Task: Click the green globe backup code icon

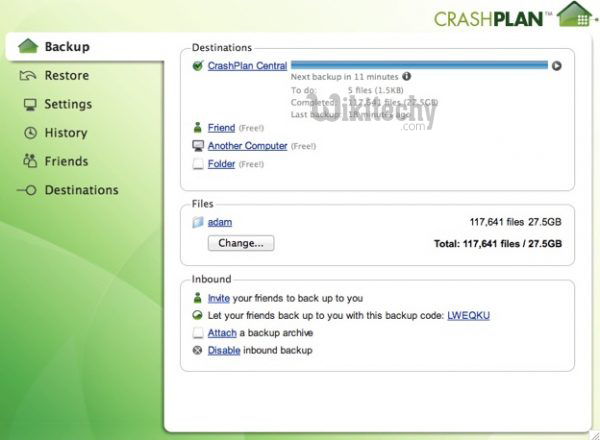Action: (x=197, y=315)
